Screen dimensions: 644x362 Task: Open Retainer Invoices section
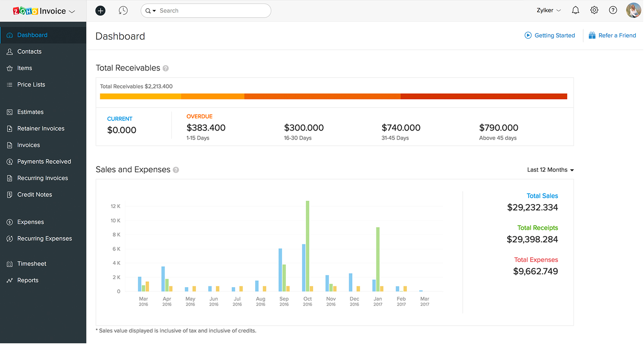(41, 129)
